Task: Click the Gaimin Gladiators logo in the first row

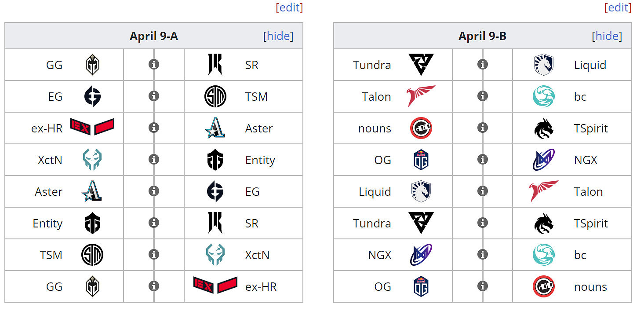Action: 92,65
